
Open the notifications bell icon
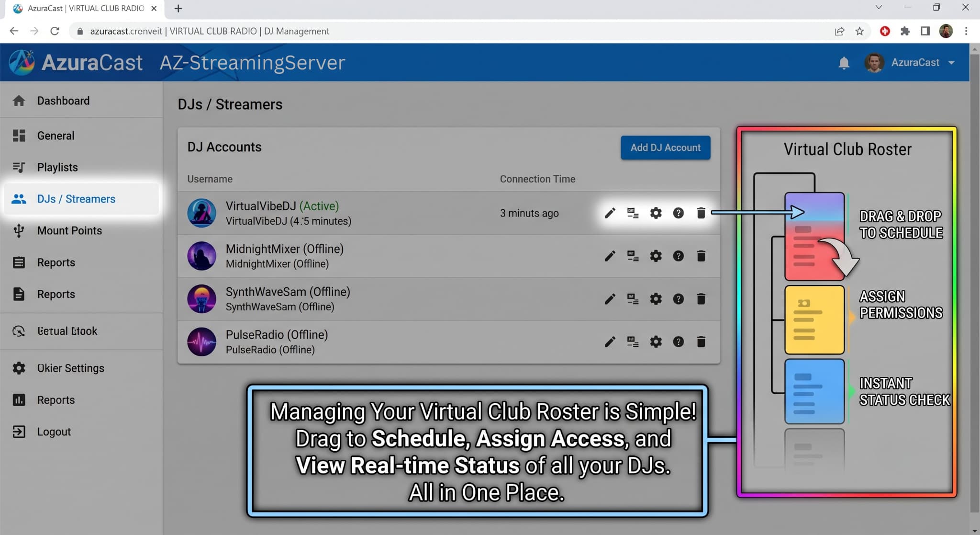844,63
